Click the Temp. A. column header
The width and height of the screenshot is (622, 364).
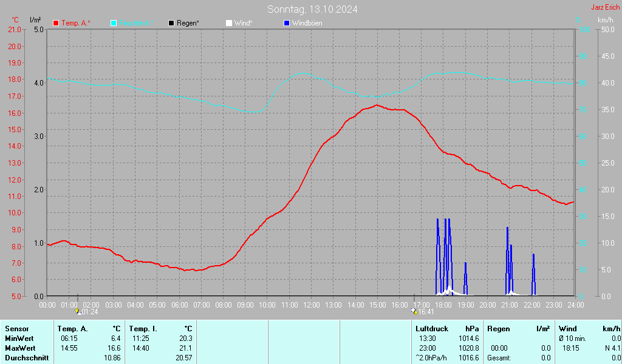(x=73, y=329)
